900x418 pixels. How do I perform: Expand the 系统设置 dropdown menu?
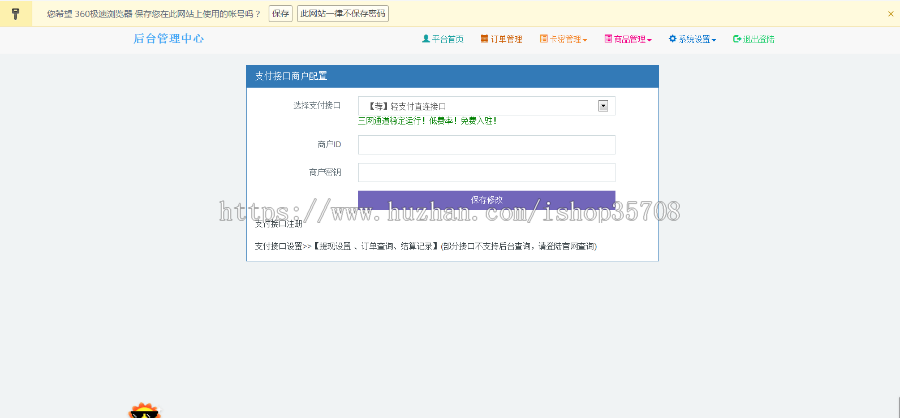tap(692, 40)
